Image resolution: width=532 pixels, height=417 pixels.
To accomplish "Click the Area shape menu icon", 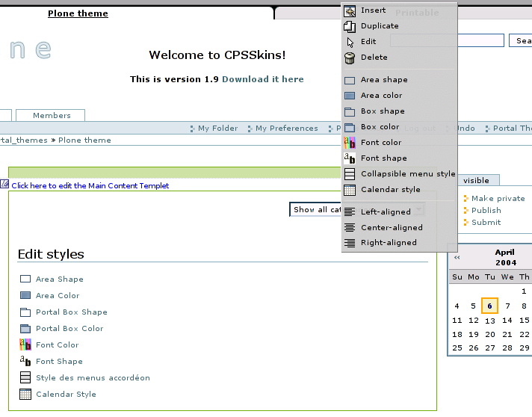I will point(350,81).
